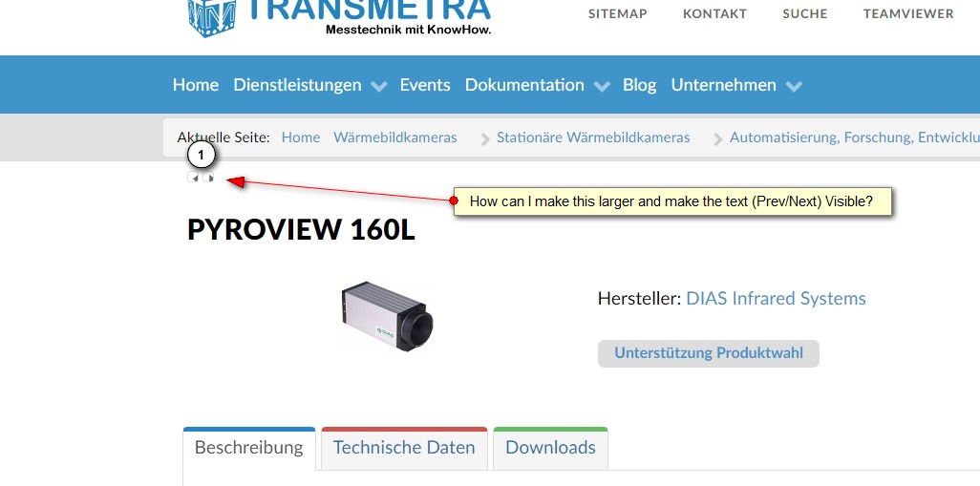Click Automatisierung, Forschung breadcrumb link
980x486 pixels.
854,137
